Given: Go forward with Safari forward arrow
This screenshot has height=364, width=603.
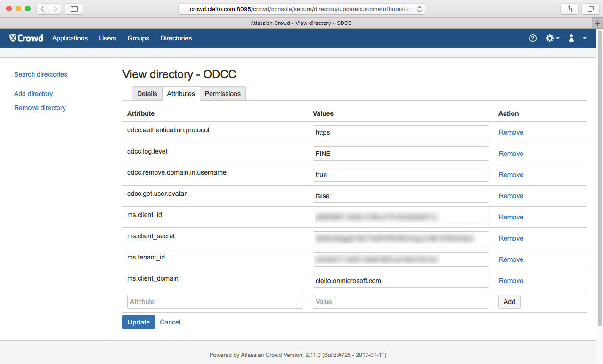Looking at the screenshot, I should (x=55, y=8).
